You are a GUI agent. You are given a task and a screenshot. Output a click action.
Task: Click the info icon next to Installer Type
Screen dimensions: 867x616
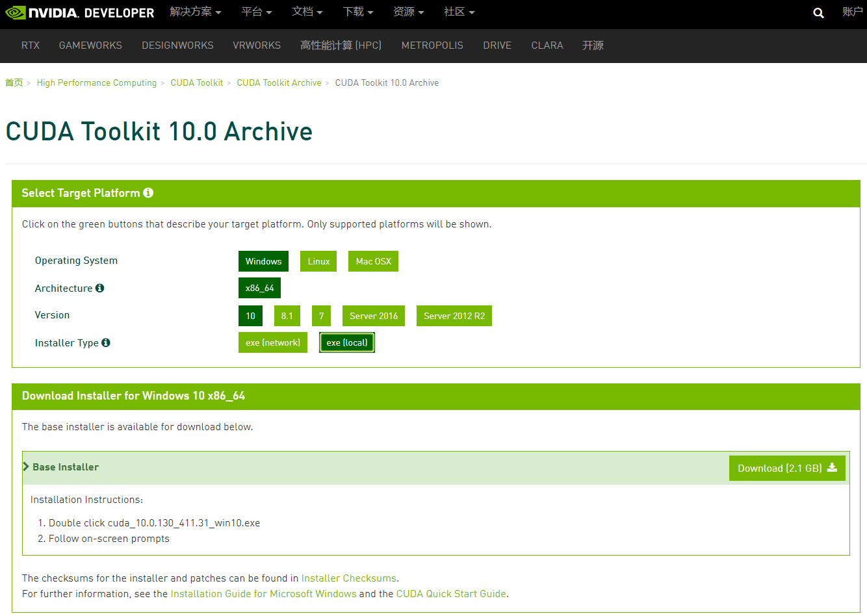point(106,342)
